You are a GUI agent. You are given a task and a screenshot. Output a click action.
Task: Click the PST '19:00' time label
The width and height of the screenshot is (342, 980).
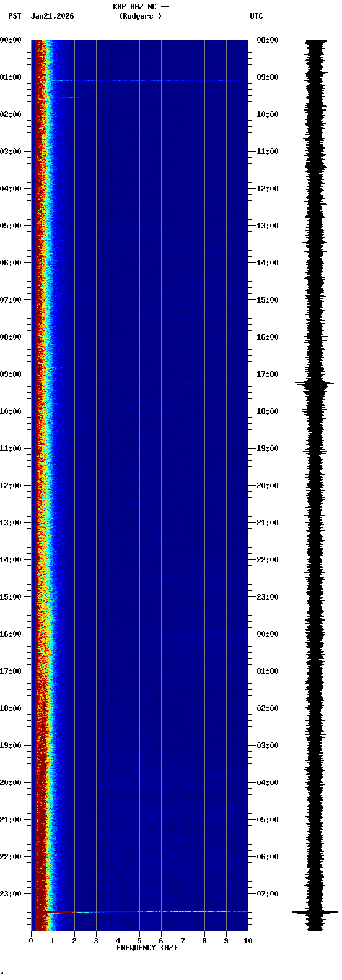[x=11, y=746]
